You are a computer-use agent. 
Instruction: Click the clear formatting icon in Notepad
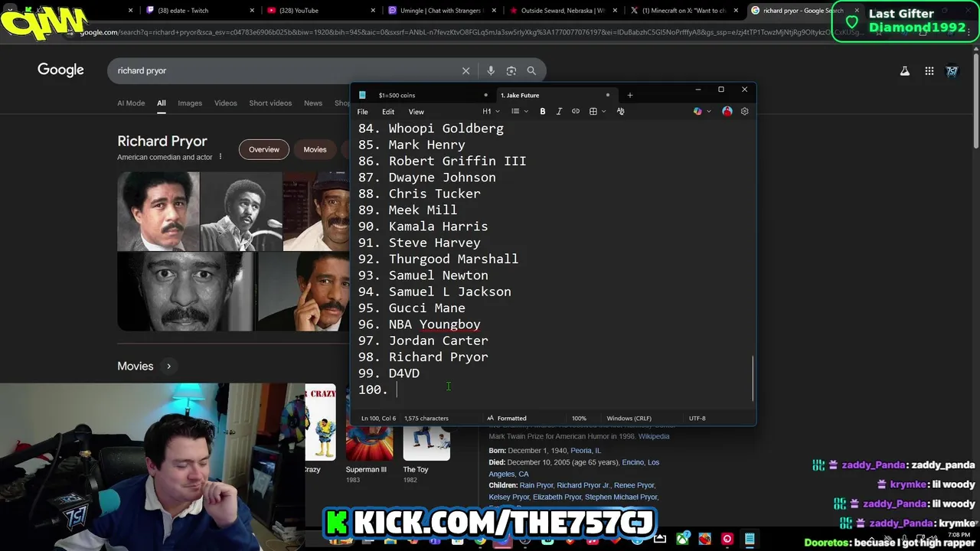pyautogui.click(x=621, y=111)
